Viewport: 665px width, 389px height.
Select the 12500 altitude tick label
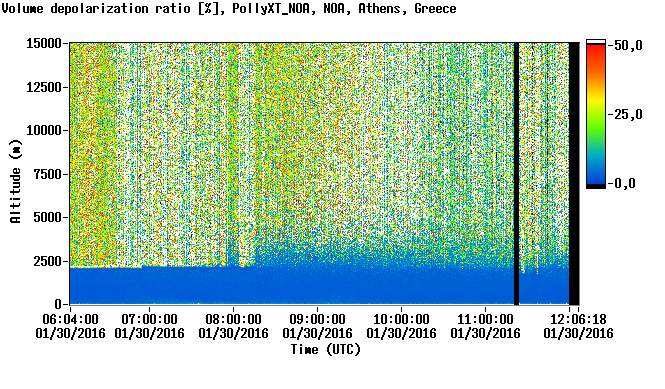[44, 87]
